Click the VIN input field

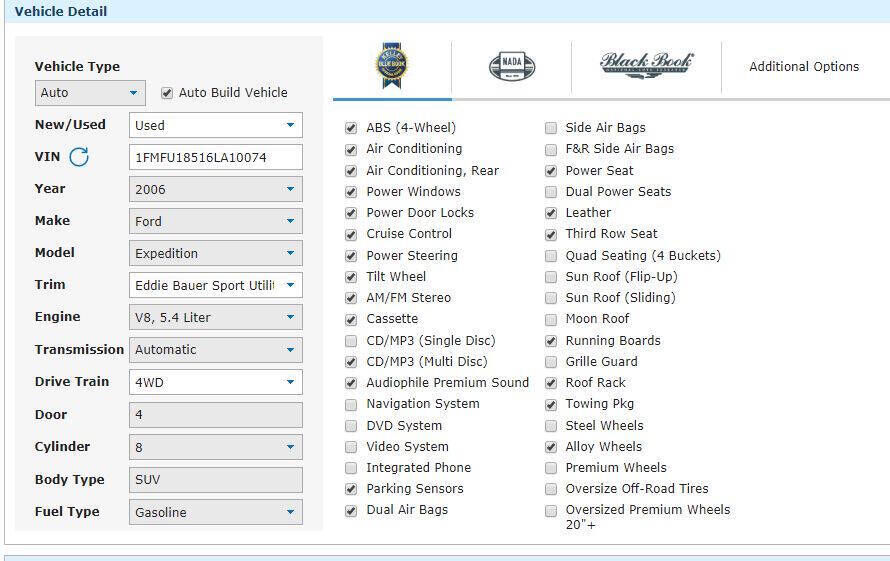[x=215, y=157]
